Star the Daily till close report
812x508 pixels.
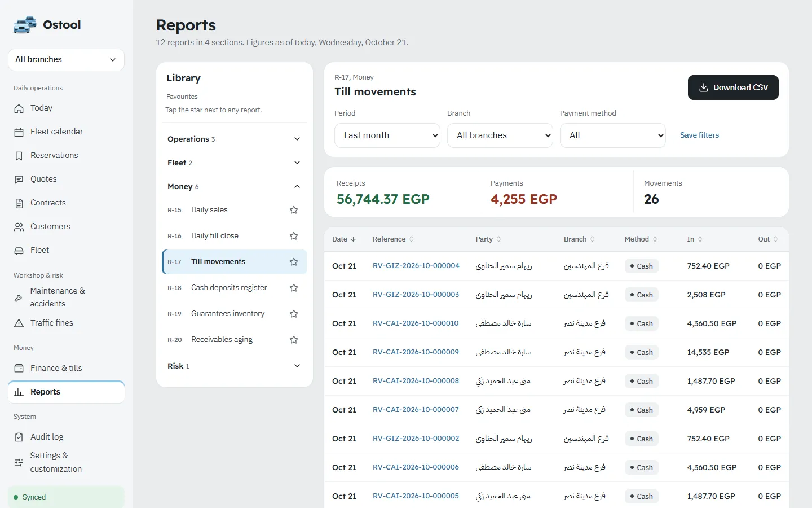click(294, 236)
